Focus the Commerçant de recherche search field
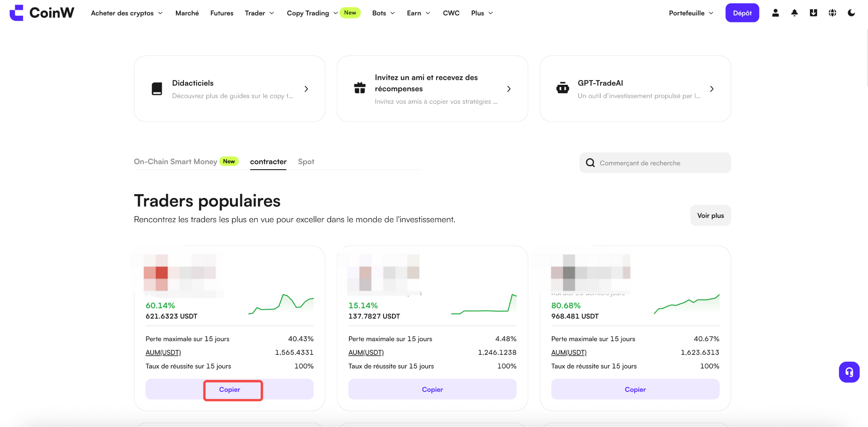Screen dimensions: 868x427 click(655, 163)
